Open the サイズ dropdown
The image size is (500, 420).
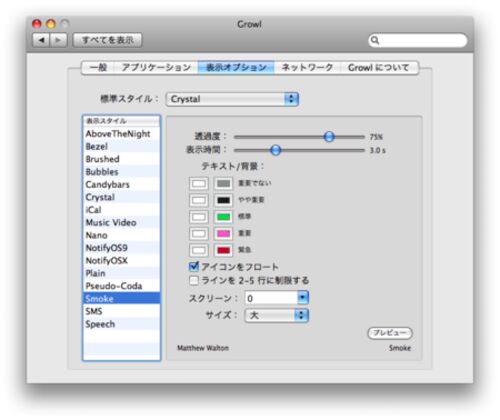click(x=277, y=315)
